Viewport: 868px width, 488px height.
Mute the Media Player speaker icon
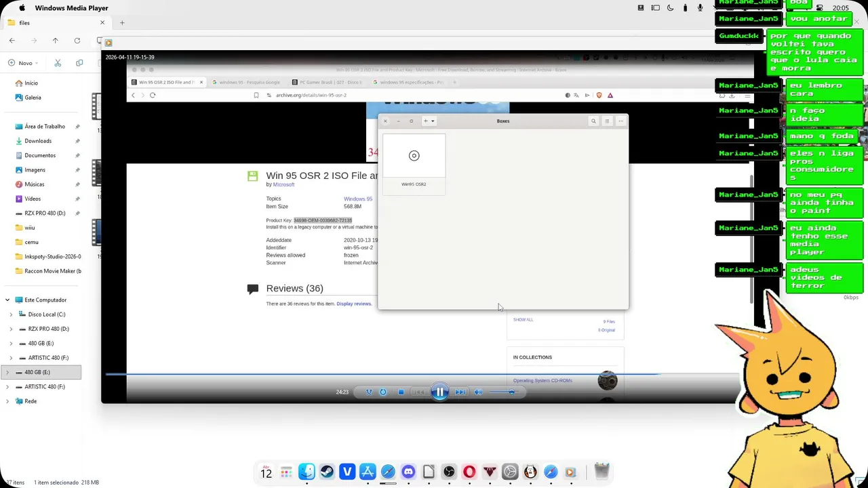click(478, 392)
